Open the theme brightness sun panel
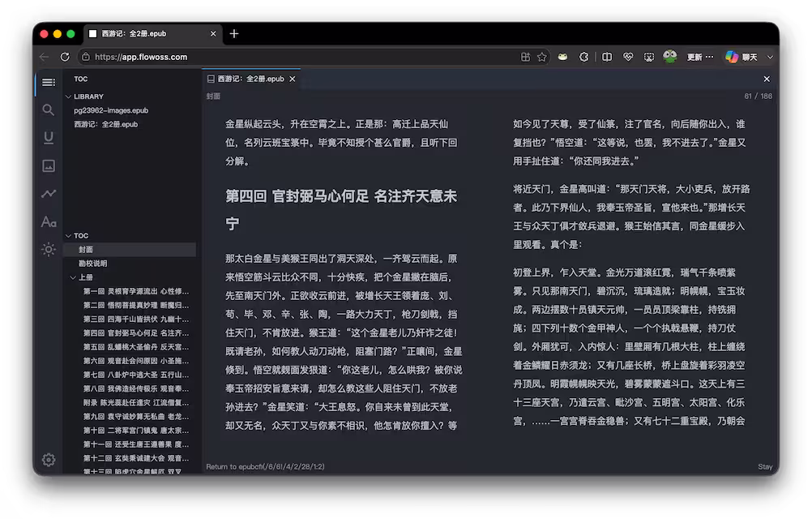812x519 pixels. tap(49, 250)
